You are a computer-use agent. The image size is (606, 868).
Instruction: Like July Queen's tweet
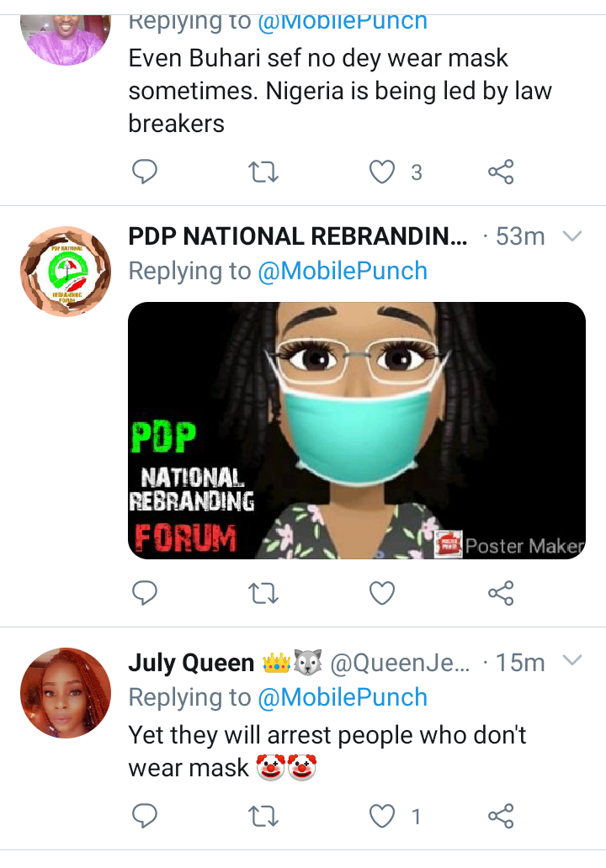pyautogui.click(x=382, y=816)
